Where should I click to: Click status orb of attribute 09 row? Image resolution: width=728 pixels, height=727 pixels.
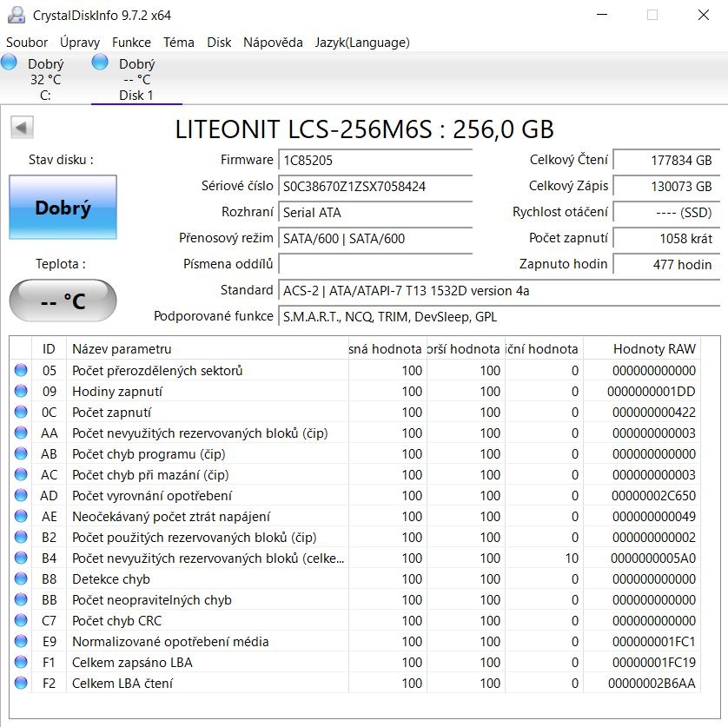(21, 391)
